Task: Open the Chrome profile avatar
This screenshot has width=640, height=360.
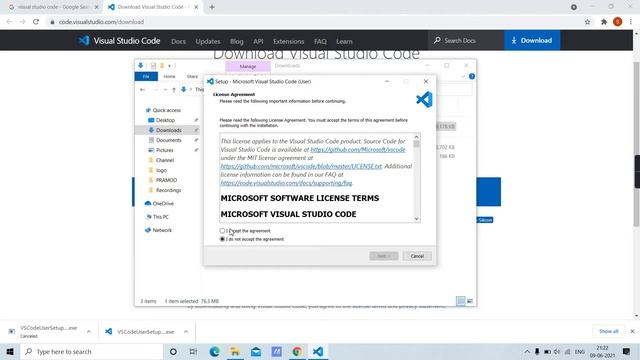Action: (x=618, y=22)
